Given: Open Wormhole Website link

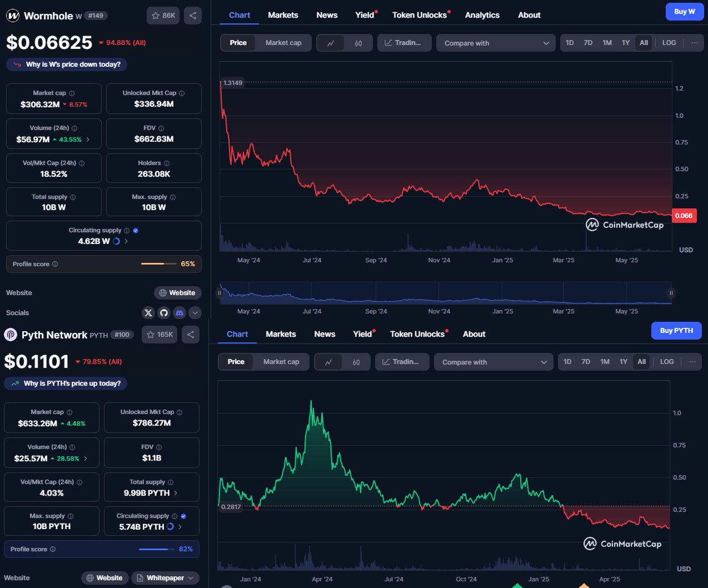Looking at the screenshot, I should 178,293.
